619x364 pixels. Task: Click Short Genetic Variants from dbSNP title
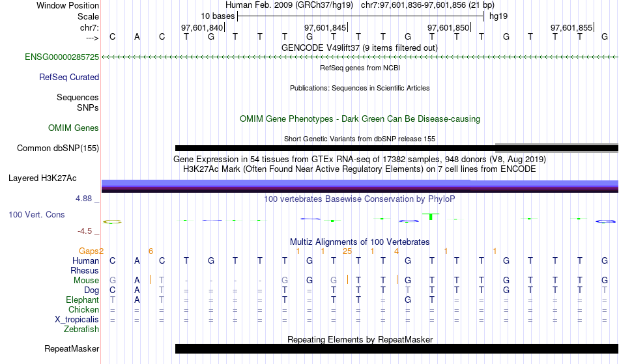coord(360,139)
